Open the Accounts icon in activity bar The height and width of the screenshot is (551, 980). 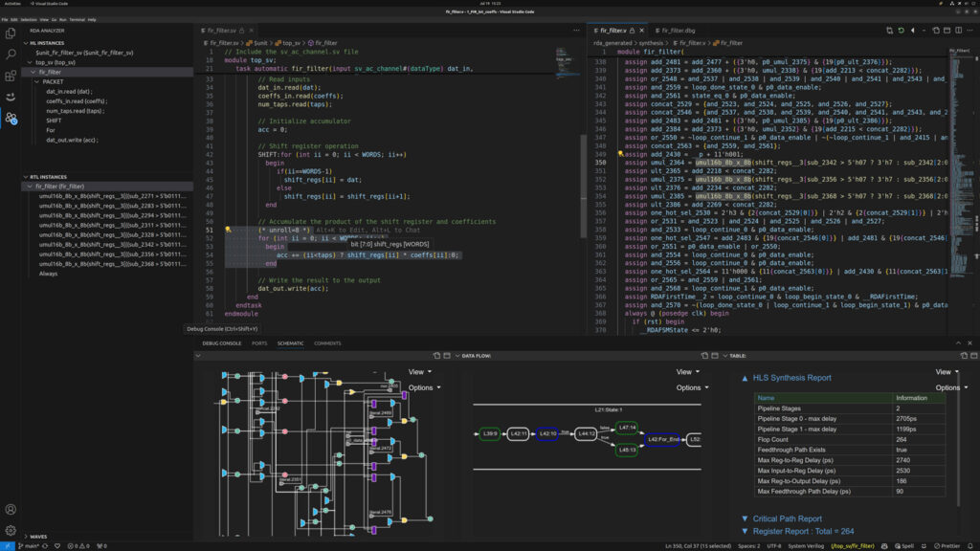click(11, 510)
